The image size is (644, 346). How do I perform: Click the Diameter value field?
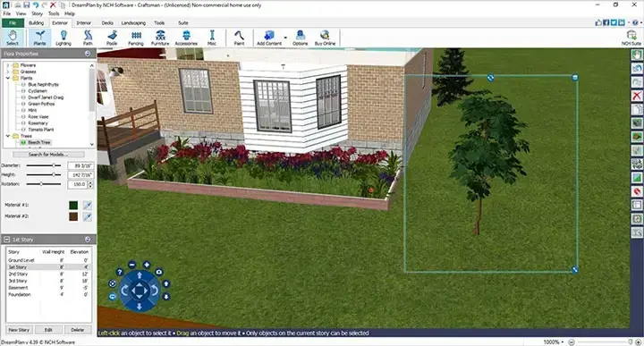click(80, 165)
